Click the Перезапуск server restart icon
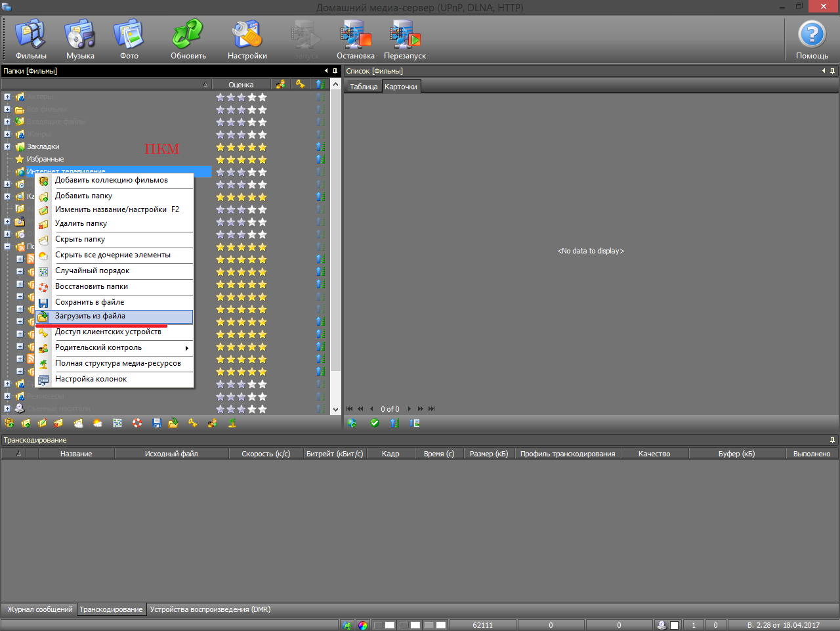 click(405, 40)
